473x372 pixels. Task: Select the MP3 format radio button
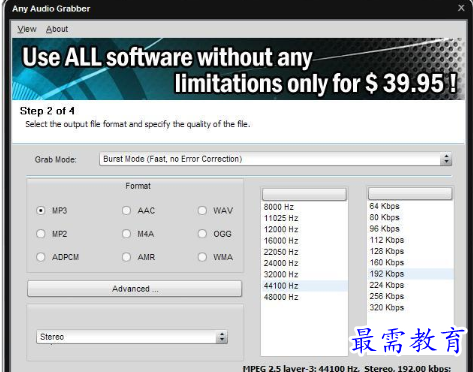(x=41, y=211)
